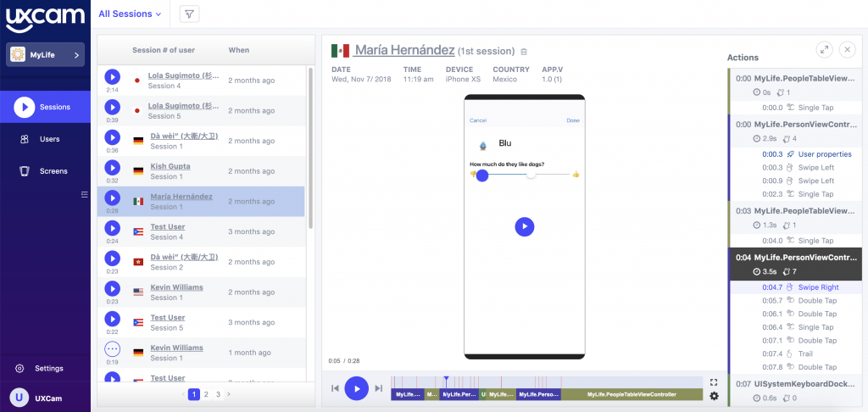Go to page 2 of sessions
This screenshot has width=868, height=412.
206,394
